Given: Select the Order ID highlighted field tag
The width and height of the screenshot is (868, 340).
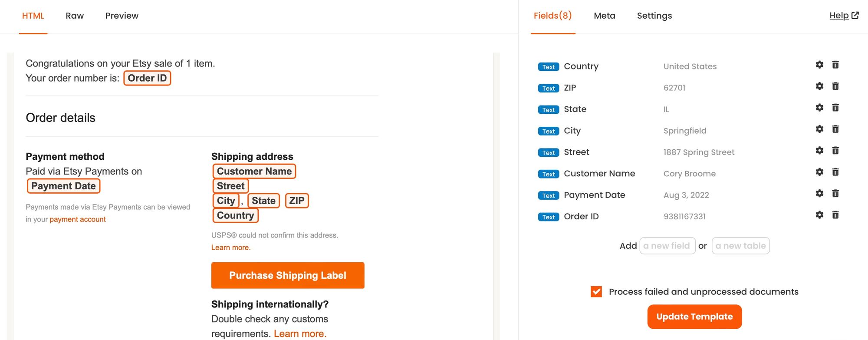Looking at the screenshot, I should click(x=147, y=78).
